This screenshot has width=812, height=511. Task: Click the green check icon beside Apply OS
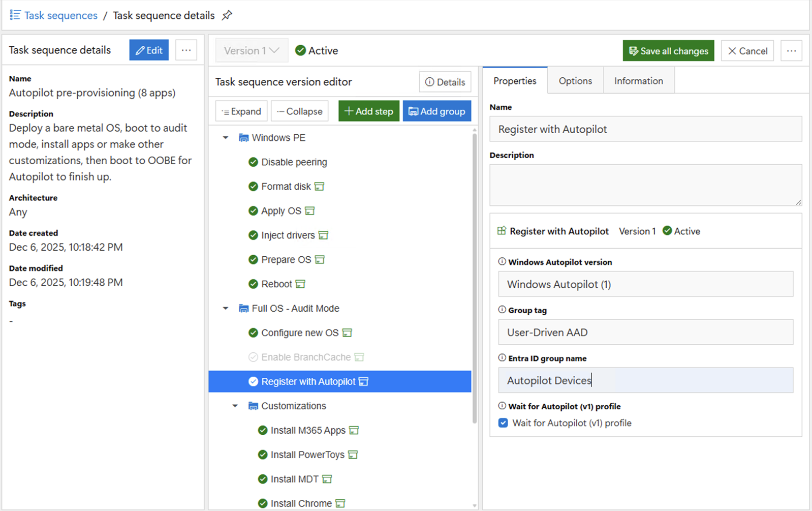pyautogui.click(x=253, y=211)
